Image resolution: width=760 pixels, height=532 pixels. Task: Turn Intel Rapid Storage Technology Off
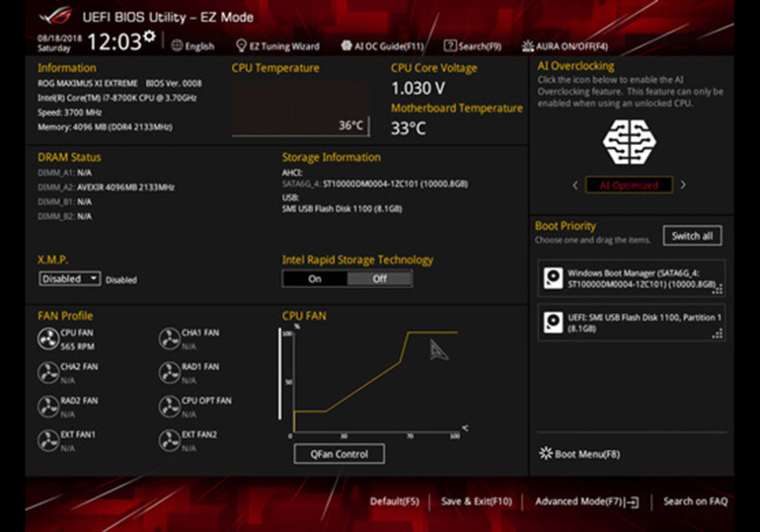tap(379, 279)
